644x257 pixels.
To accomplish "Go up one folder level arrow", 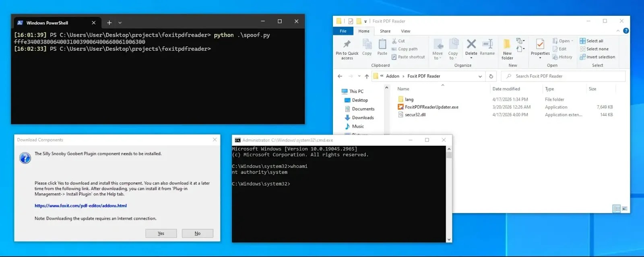I will click(x=367, y=76).
